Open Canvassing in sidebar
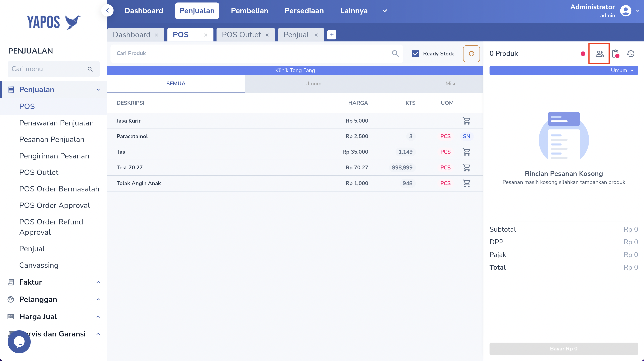Image resolution: width=644 pixels, height=361 pixels. [39, 265]
